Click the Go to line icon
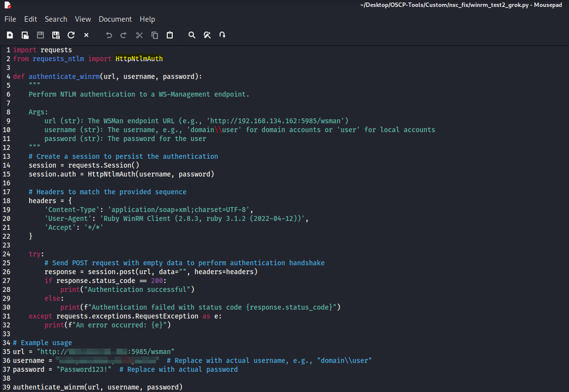 pyautogui.click(x=223, y=35)
